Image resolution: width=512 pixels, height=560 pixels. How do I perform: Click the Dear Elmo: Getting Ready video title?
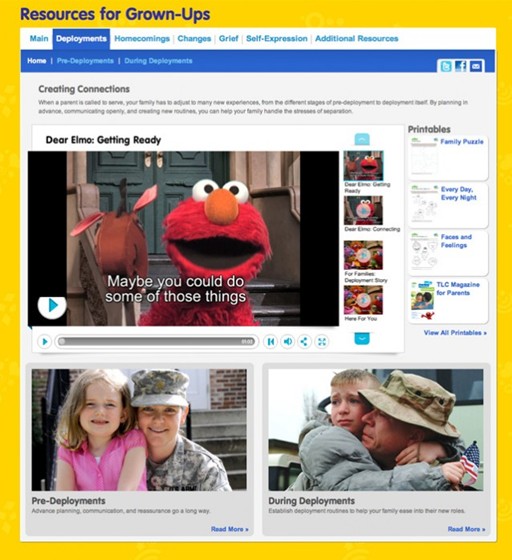coord(103,140)
